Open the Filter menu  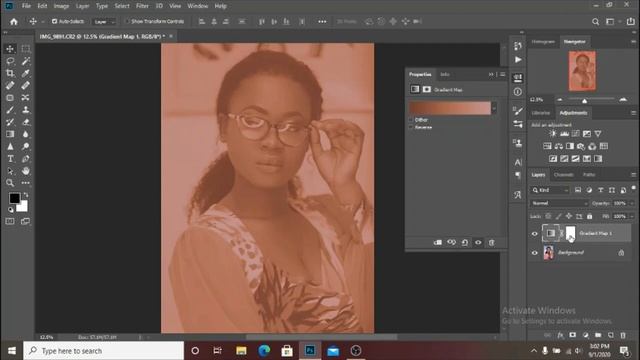pyautogui.click(x=142, y=6)
